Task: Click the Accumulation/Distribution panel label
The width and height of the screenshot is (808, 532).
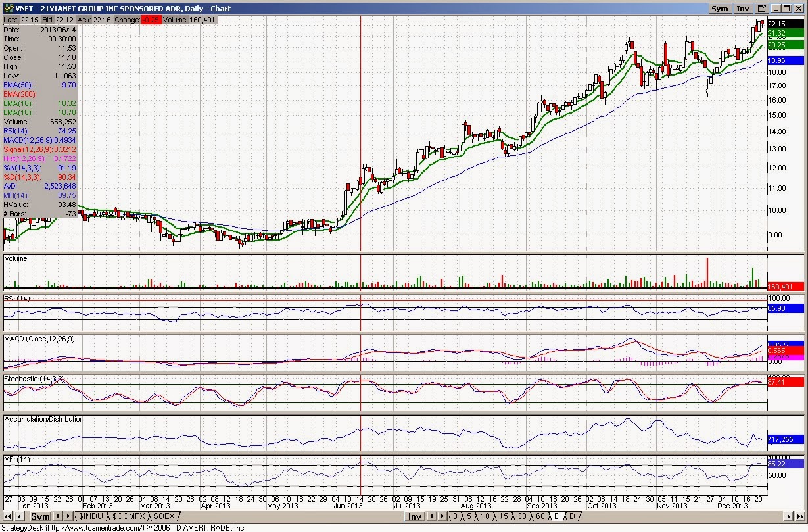Action: point(44,419)
